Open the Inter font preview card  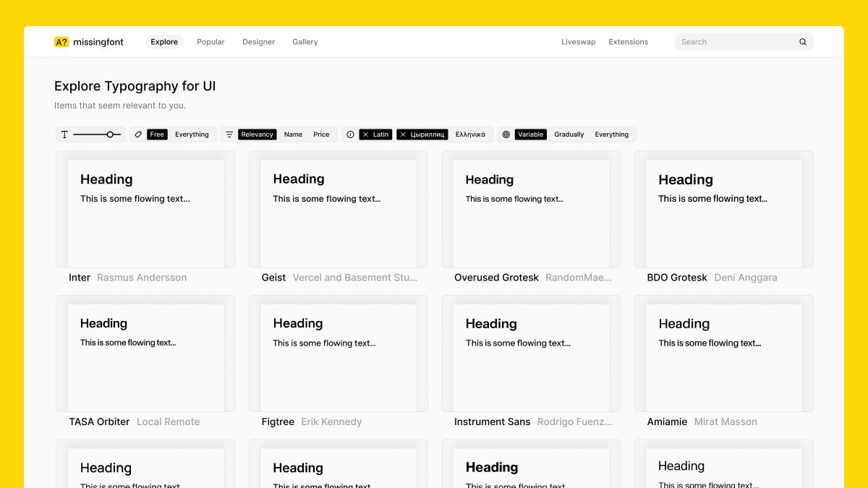point(145,209)
